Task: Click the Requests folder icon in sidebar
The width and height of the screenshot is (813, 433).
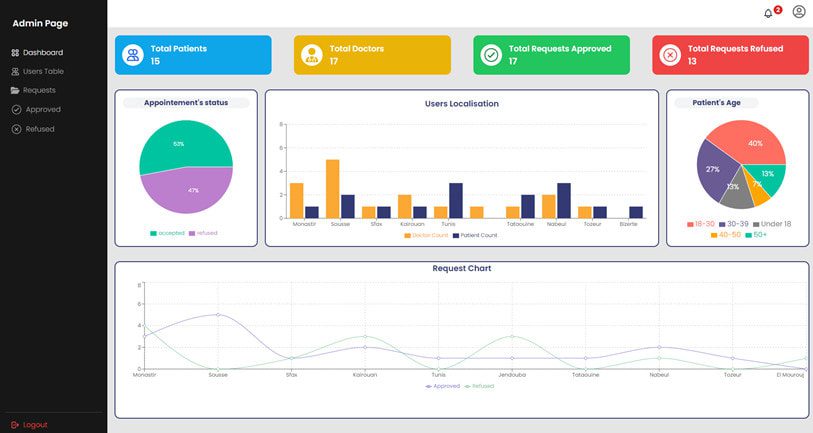Action: coord(15,90)
